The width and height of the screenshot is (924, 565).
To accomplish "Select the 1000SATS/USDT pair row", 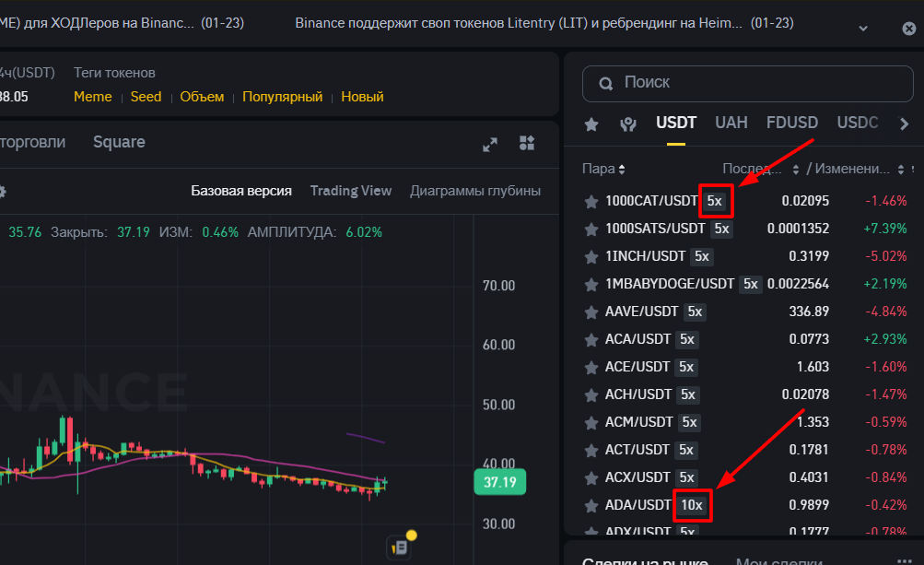I will click(x=745, y=229).
